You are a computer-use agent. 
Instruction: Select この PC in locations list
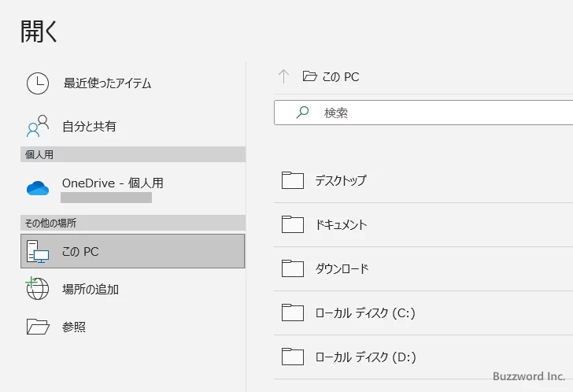tap(133, 251)
